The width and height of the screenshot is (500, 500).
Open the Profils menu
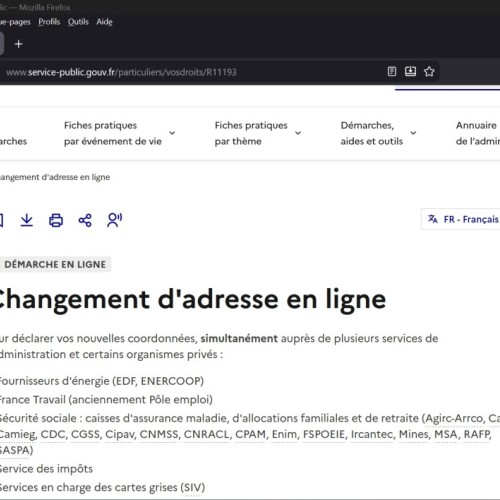point(49,22)
